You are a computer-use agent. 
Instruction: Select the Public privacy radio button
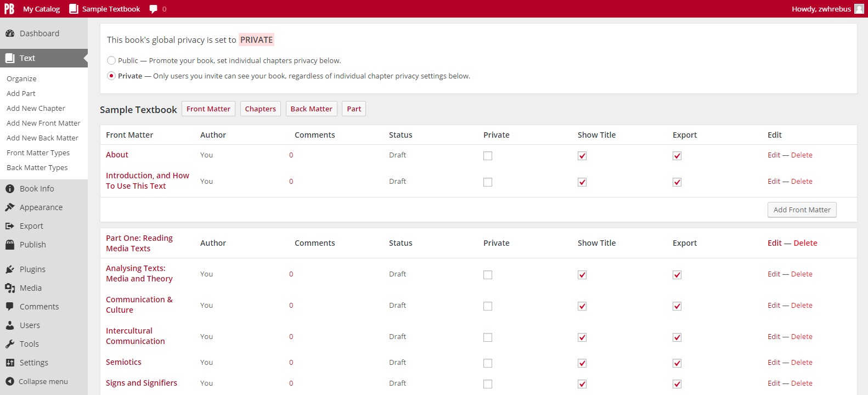111,60
